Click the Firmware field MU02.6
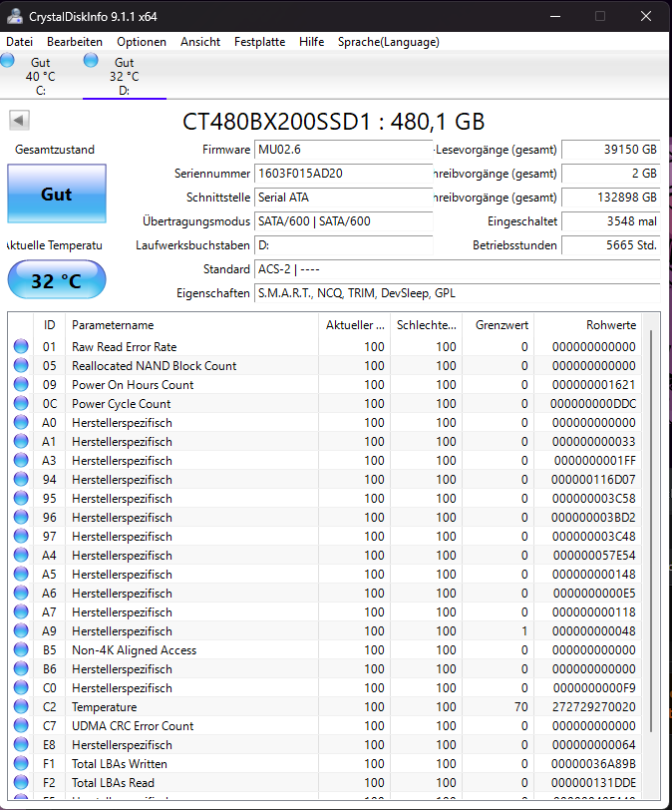The height and width of the screenshot is (810, 672). click(343, 150)
